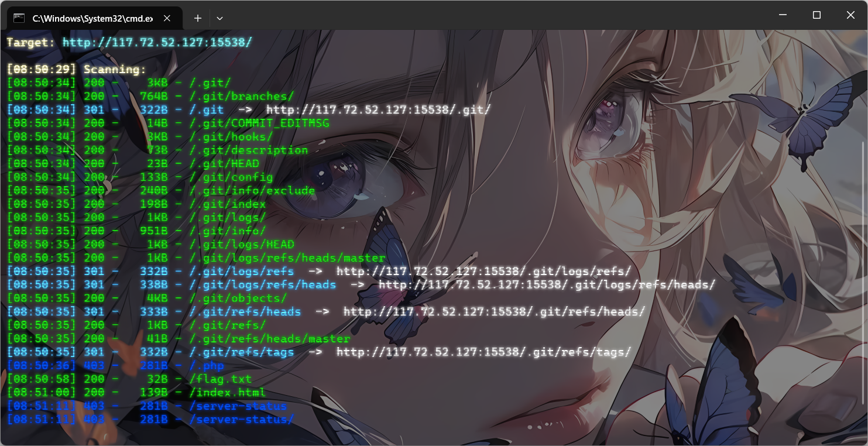The height and width of the screenshot is (446, 868).
Task: Expand the terminal profiles dropdown
Action: (219, 18)
